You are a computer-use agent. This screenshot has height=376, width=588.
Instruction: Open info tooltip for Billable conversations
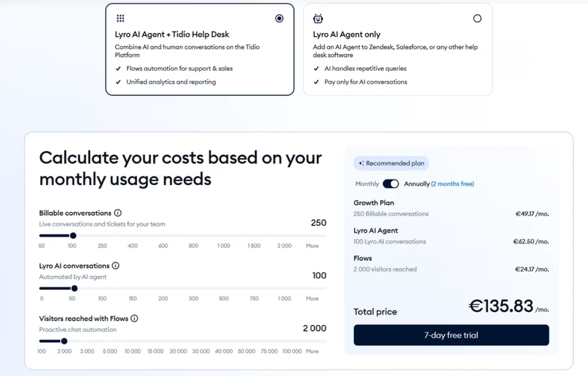click(x=118, y=213)
